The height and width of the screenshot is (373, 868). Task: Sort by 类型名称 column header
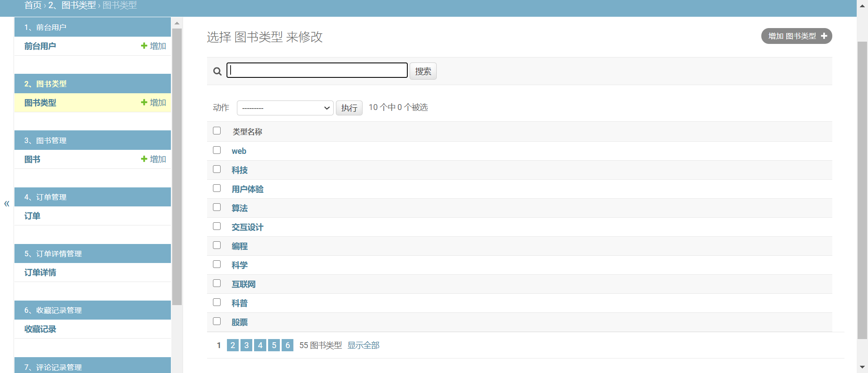pyautogui.click(x=247, y=132)
